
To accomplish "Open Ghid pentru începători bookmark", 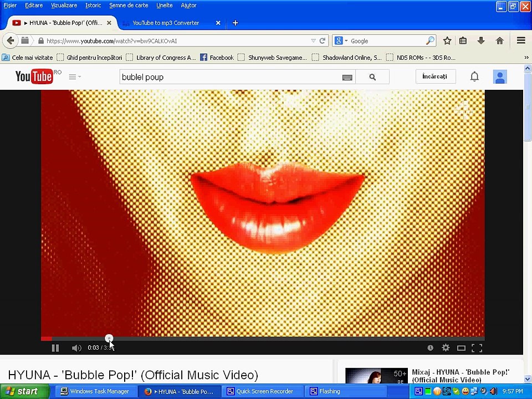I will pos(89,57).
